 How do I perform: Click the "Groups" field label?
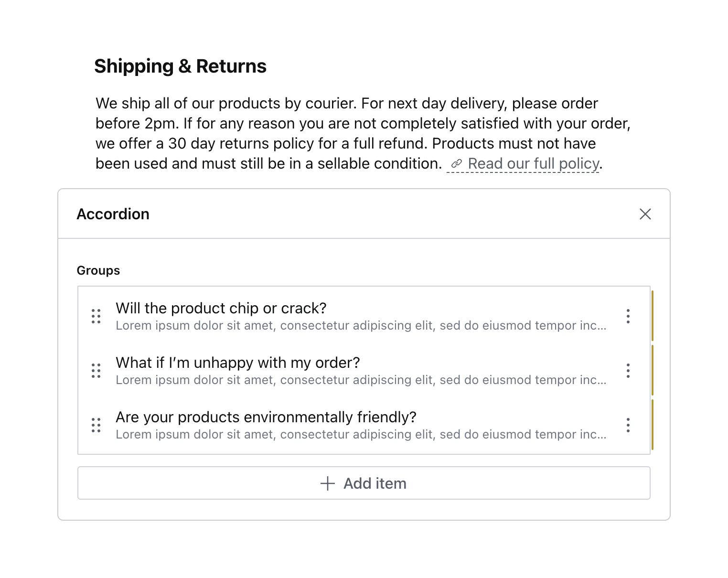pos(98,270)
